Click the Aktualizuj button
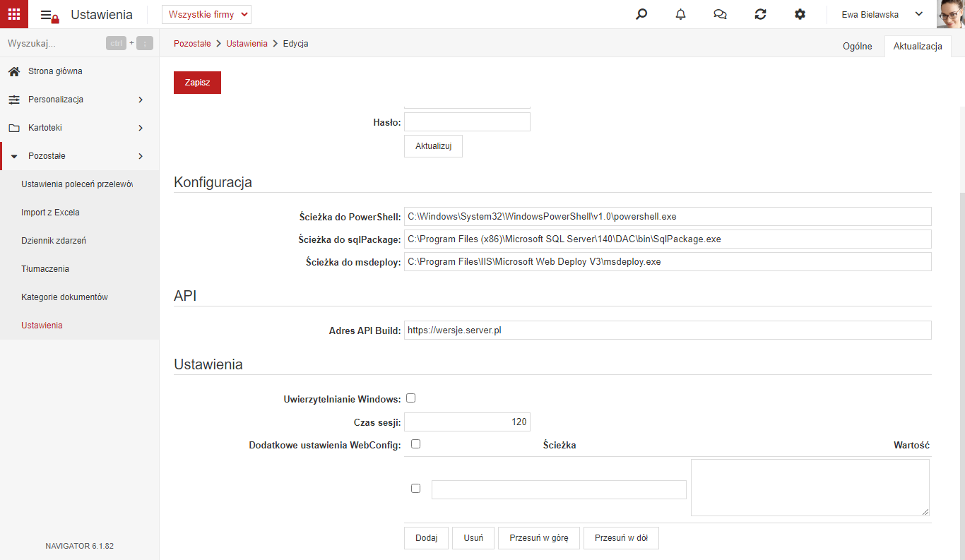The width and height of the screenshot is (965, 560). (433, 146)
